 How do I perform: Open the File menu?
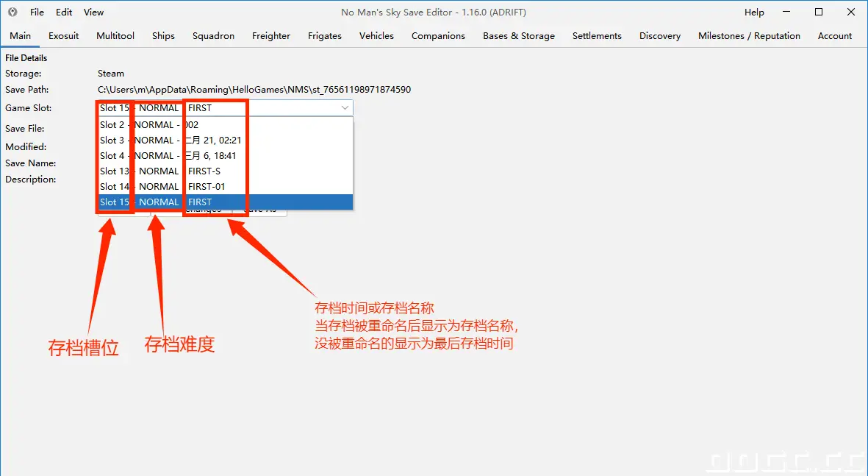point(37,13)
